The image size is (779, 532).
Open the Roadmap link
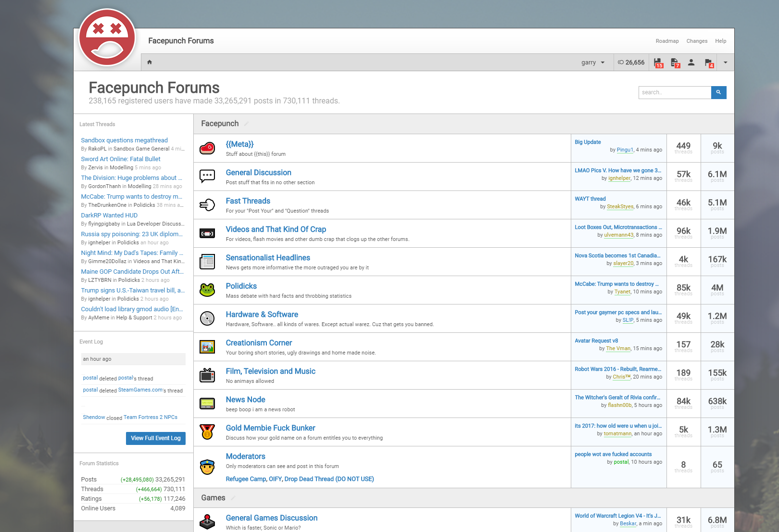pos(667,41)
